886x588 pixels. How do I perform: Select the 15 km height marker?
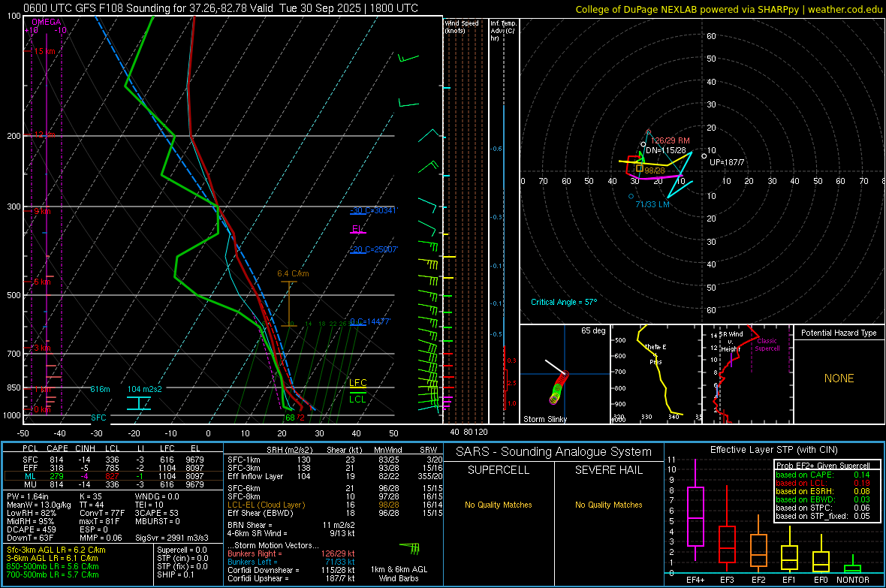coord(44,51)
